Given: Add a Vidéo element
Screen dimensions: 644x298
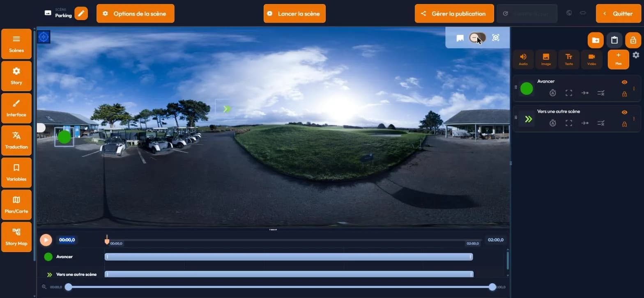Looking at the screenshot, I should coord(591,59).
